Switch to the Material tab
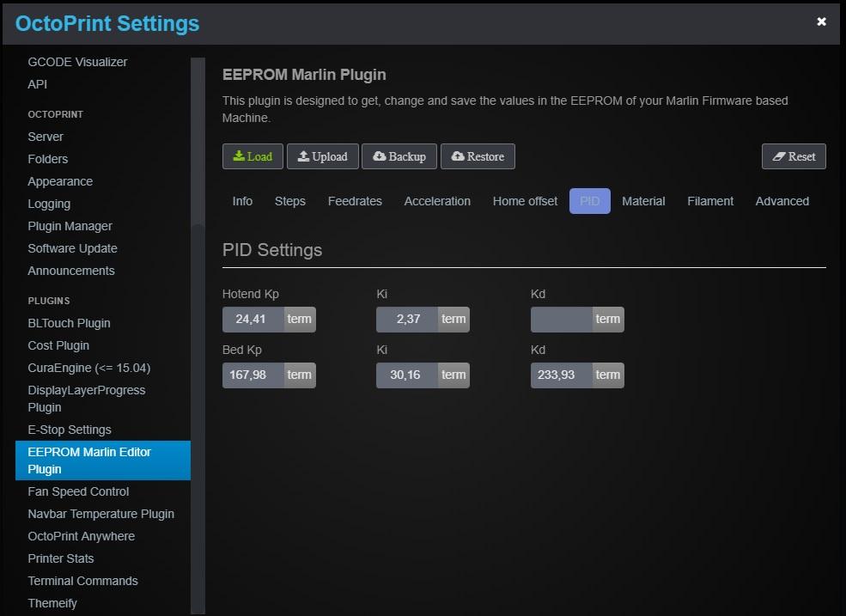The height and width of the screenshot is (616, 846). point(643,201)
